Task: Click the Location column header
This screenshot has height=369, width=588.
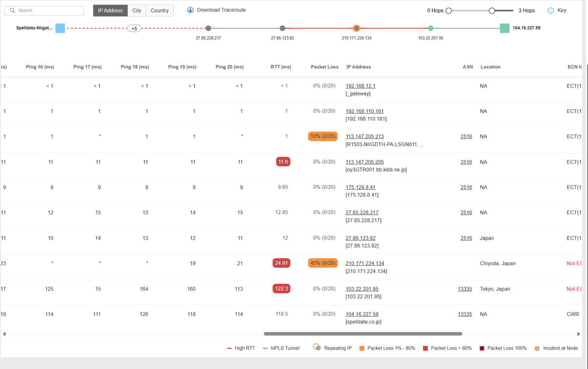Action: (x=490, y=67)
